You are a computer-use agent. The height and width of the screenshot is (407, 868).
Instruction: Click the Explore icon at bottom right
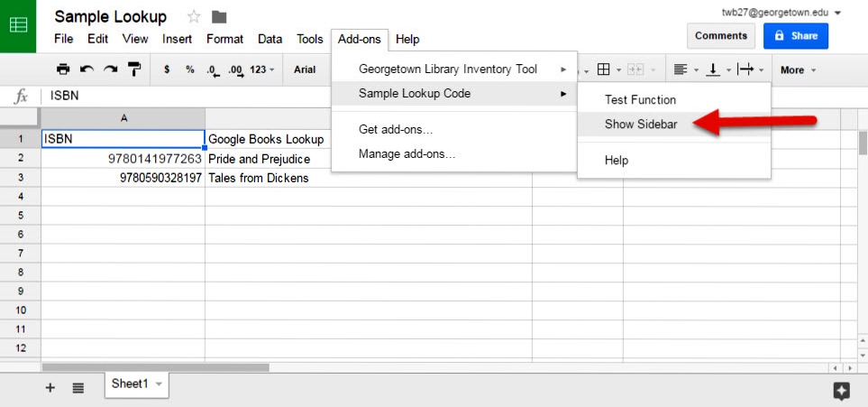(x=842, y=391)
